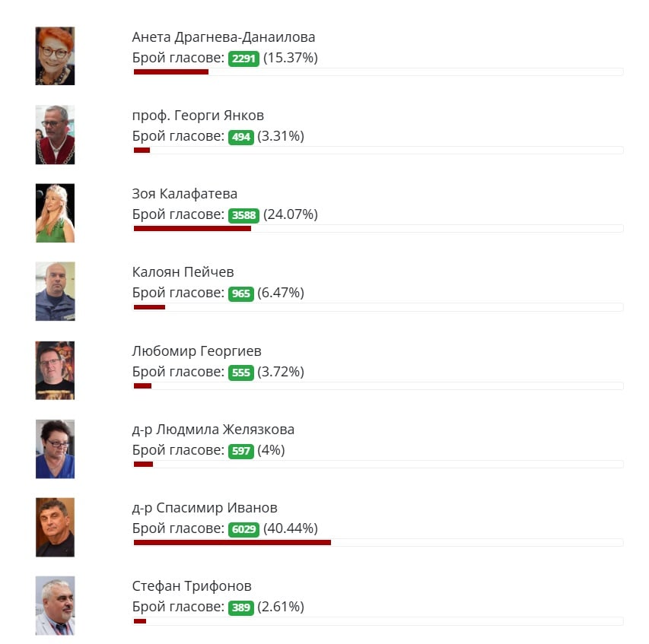Click the name Калоян Пейчев
Image resolution: width=649 pixels, height=644 pixels.
(x=183, y=272)
